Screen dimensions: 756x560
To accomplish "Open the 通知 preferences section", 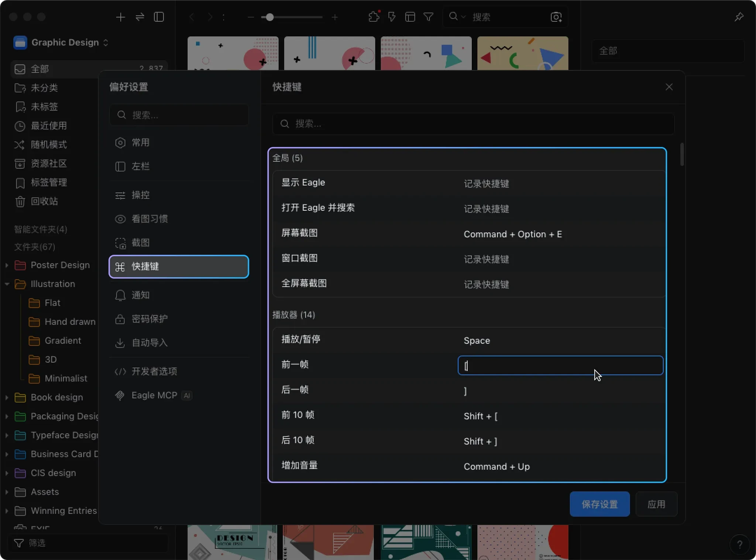I will click(x=179, y=295).
